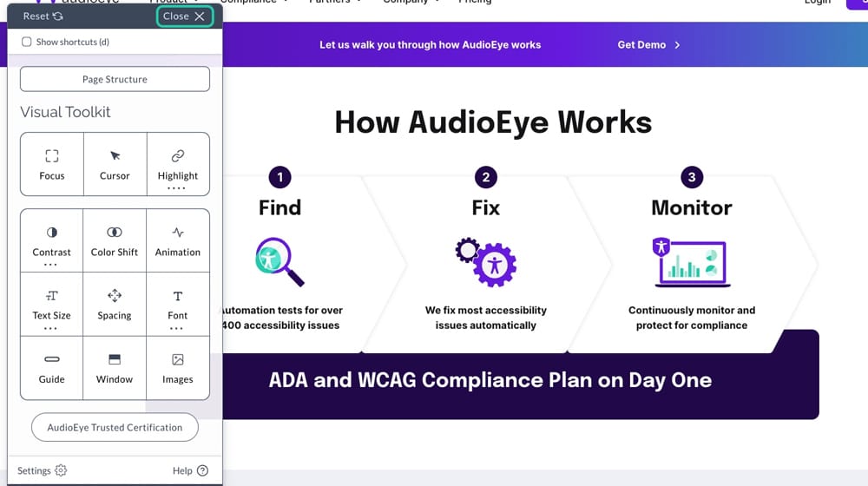Increase Text Size via toolkit
868x486 pixels.
tap(51, 305)
